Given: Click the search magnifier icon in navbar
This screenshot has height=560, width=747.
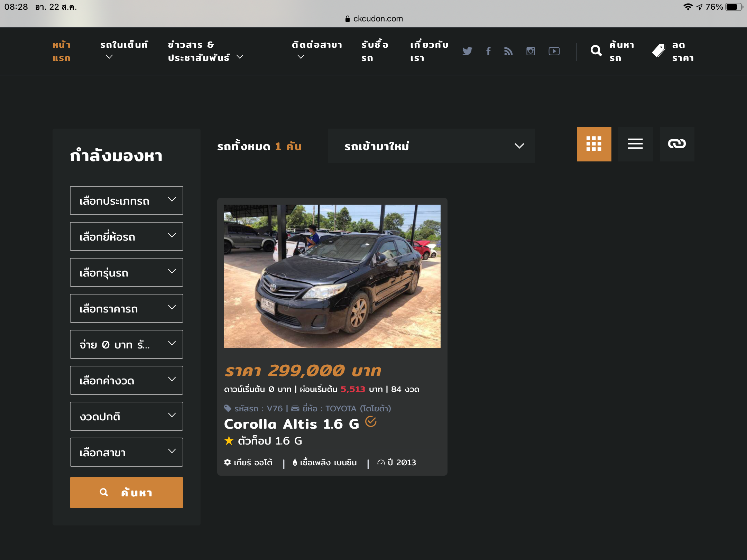Looking at the screenshot, I should 596,51.
